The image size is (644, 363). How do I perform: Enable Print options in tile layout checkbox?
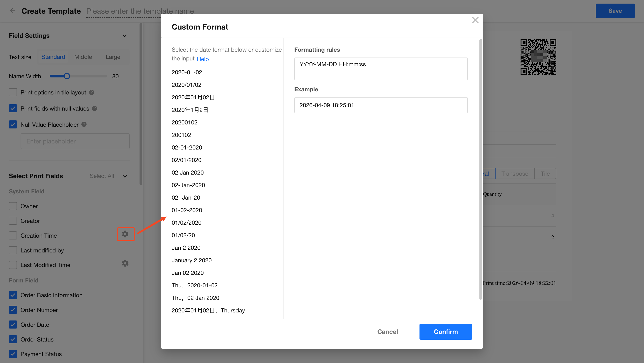tap(13, 92)
